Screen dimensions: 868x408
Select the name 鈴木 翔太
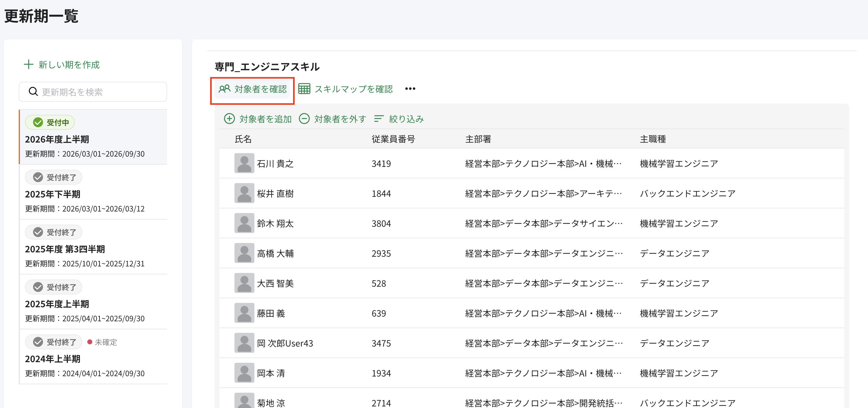pos(275,224)
